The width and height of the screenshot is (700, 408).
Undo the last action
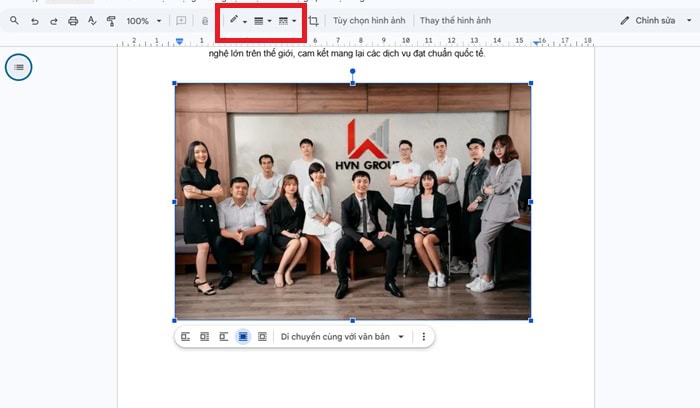point(34,21)
